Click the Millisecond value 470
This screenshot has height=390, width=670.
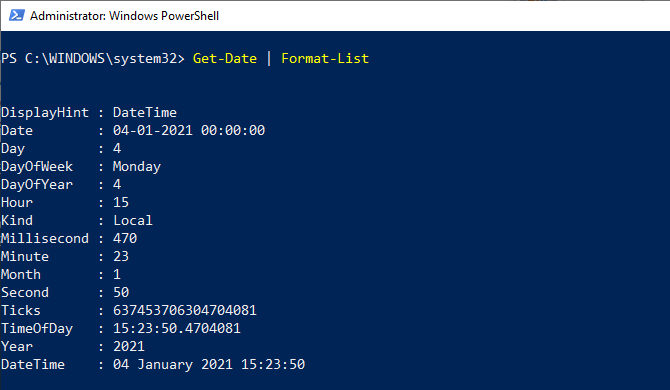click(125, 238)
